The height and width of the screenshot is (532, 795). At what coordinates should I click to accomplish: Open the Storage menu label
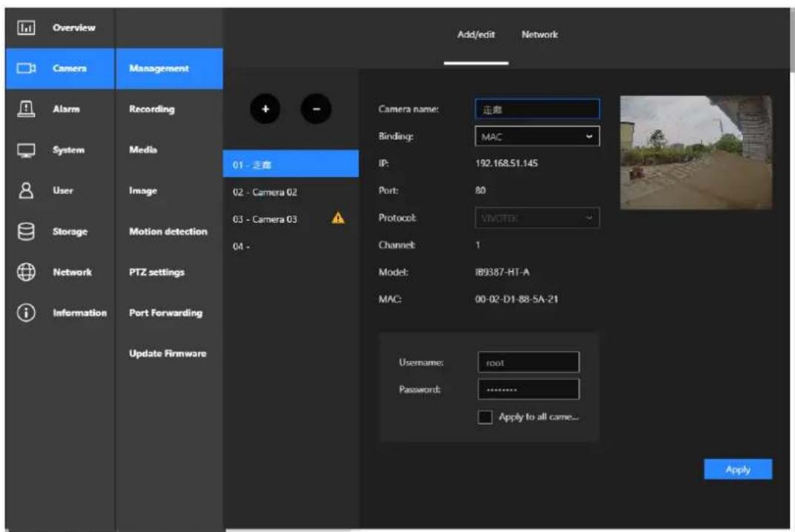pyautogui.click(x=70, y=231)
